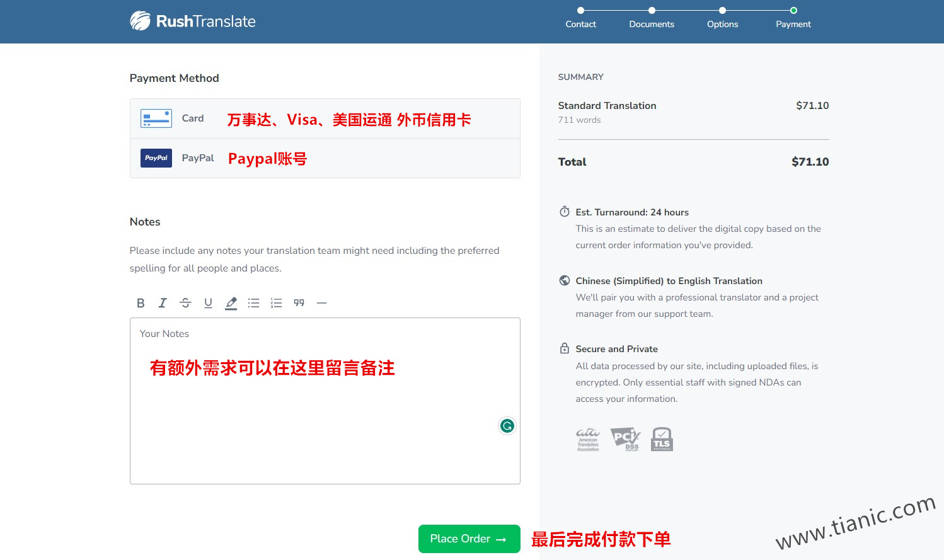The height and width of the screenshot is (560, 944).
Task: Click the stopwatch turnaround icon
Action: coord(565,212)
